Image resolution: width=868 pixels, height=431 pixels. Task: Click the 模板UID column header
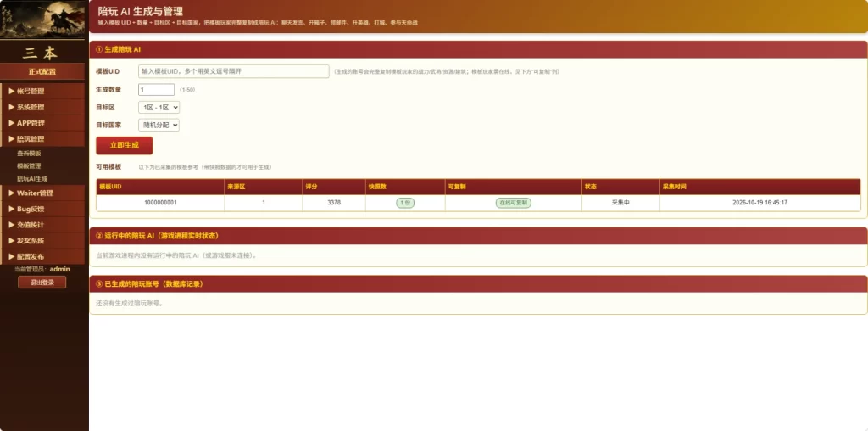(x=160, y=187)
